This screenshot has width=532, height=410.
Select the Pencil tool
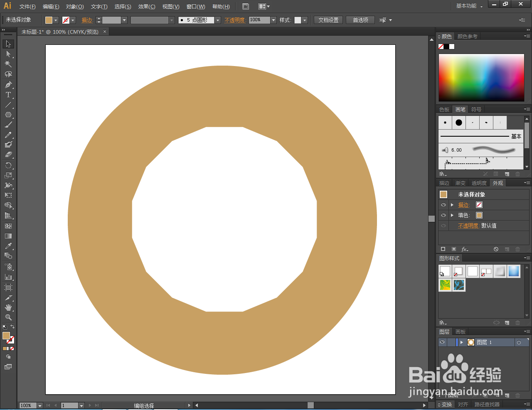[8, 135]
